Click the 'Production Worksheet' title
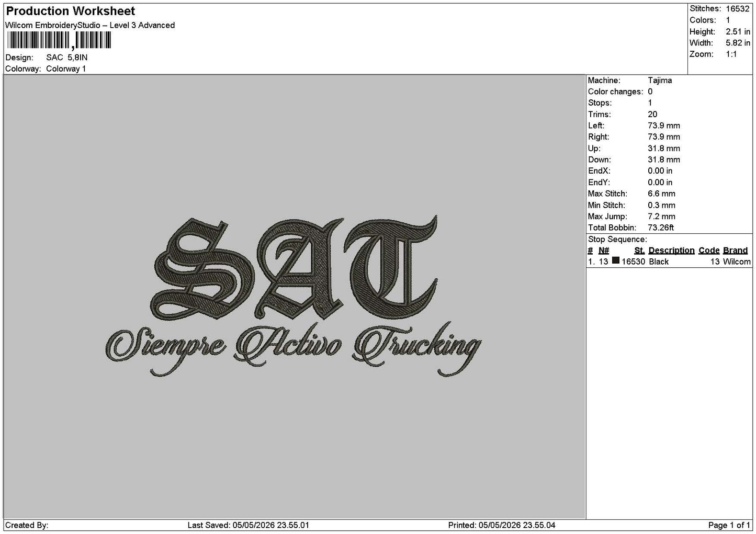This screenshot has height=534, width=756. click(70, 11)
